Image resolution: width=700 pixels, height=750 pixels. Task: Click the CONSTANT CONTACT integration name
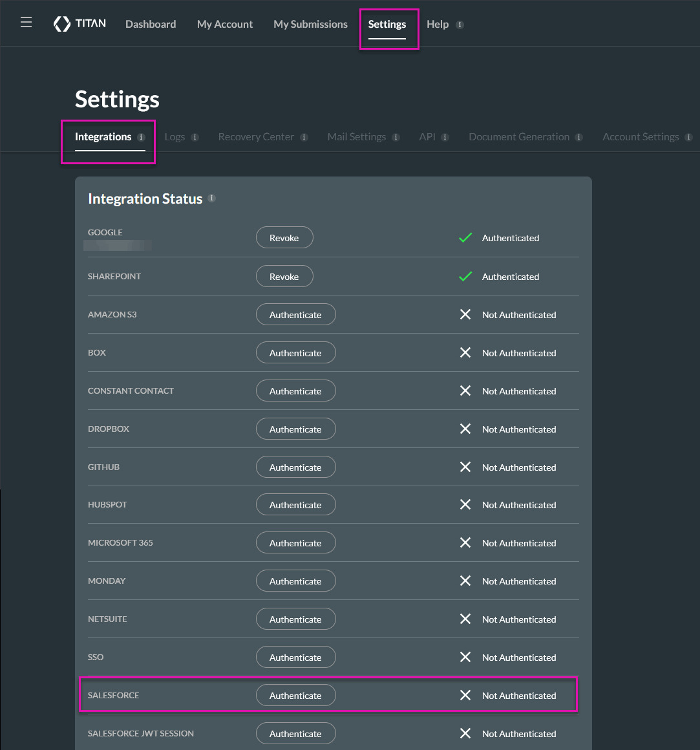[131, 391]
